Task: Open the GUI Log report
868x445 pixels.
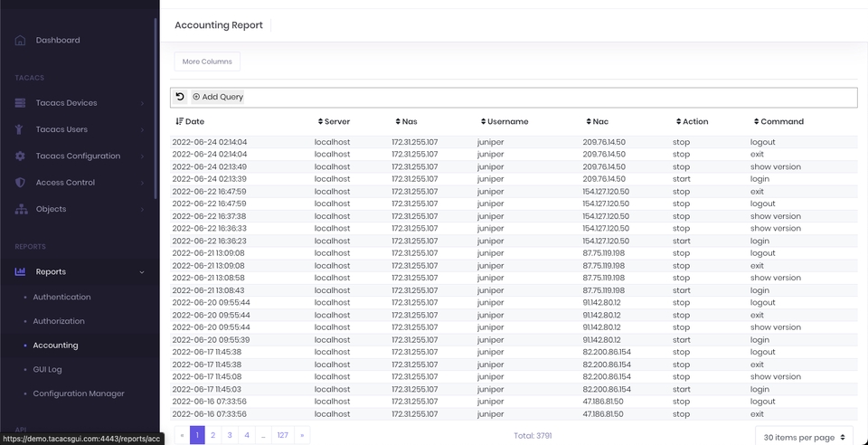Action: point(47,370)
